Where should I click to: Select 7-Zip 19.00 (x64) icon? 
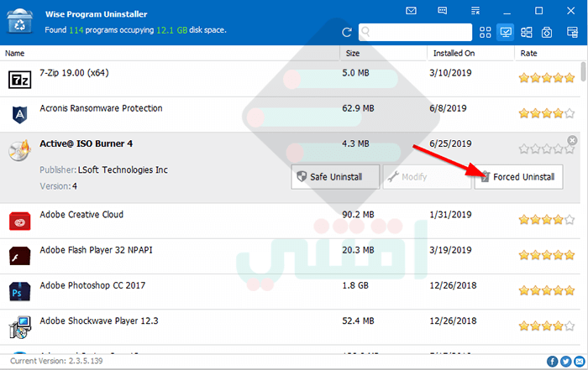(19, 80)
